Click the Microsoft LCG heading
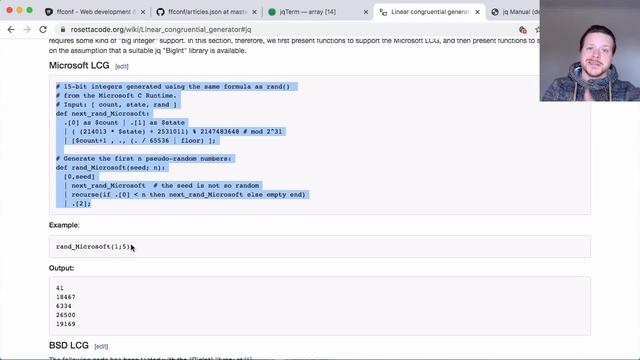This screenshot has width=640, height=360. [79, 65]
